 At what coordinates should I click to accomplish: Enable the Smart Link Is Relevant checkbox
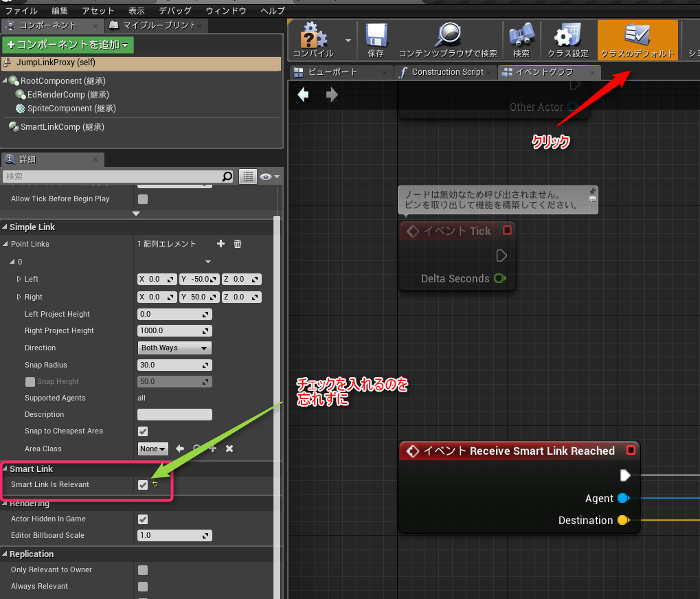point(142,484)
